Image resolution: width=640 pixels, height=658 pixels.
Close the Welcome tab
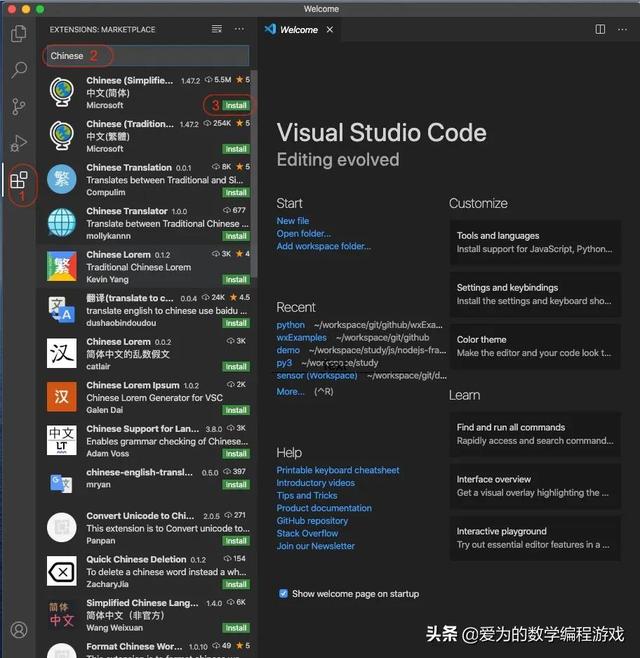pos(330,29)
